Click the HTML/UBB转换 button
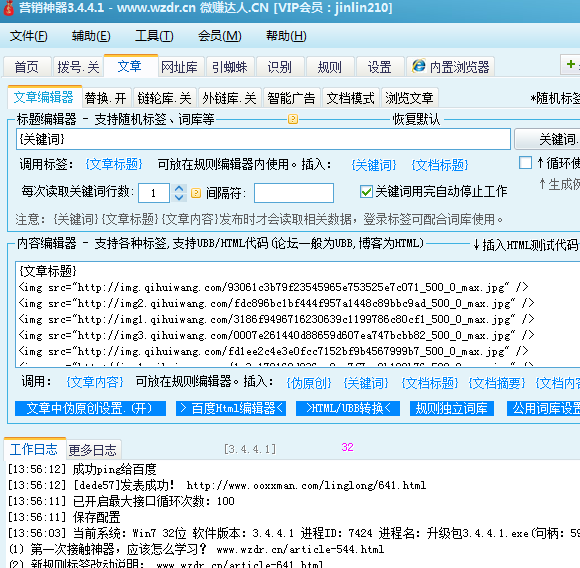 tap(348, 408)
